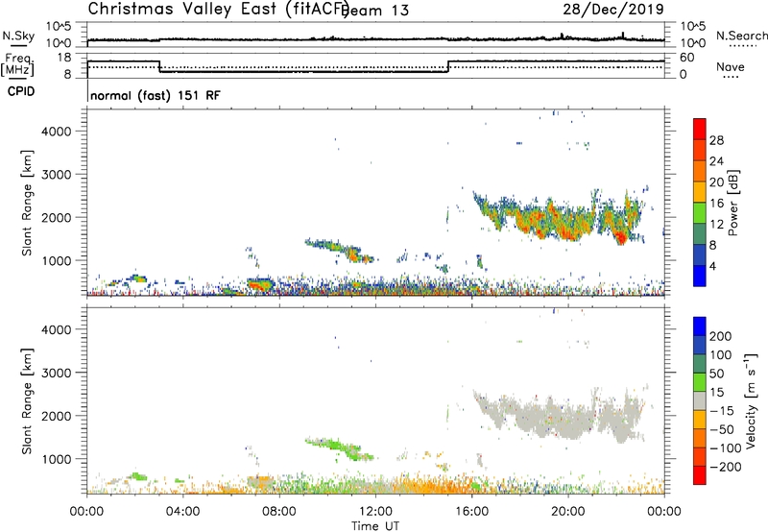Click the '-200' label on velocity color bar

coord(725,467)
